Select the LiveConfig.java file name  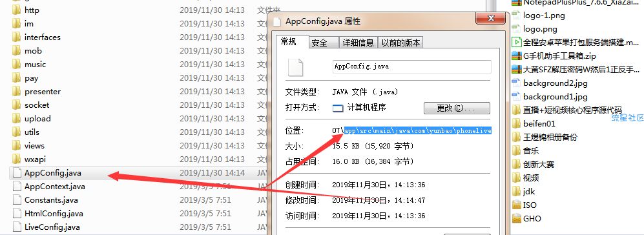tap(52, 227)
